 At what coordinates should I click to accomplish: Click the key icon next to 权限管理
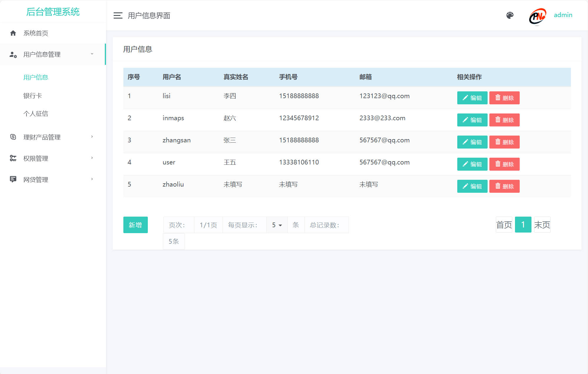13,158
